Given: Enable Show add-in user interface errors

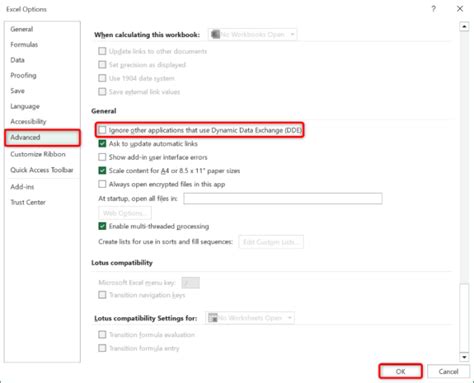Looking at the screenshot, I should coord(102,157).
